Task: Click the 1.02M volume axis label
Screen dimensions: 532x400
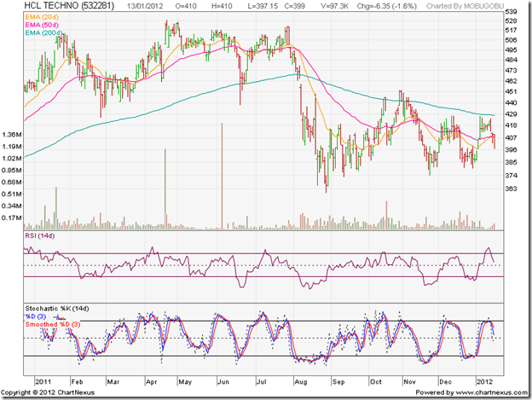Action: [x=12, y=159]
